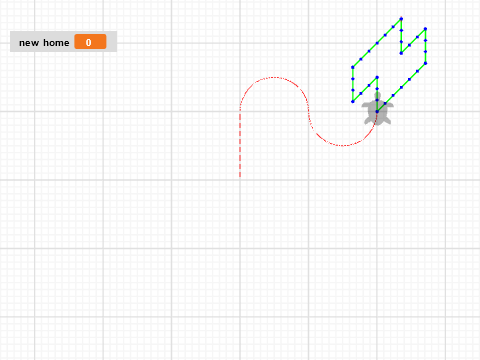
Task: Click the midpoint of the long upper-left green edge
Action: (x=377, y=43)
